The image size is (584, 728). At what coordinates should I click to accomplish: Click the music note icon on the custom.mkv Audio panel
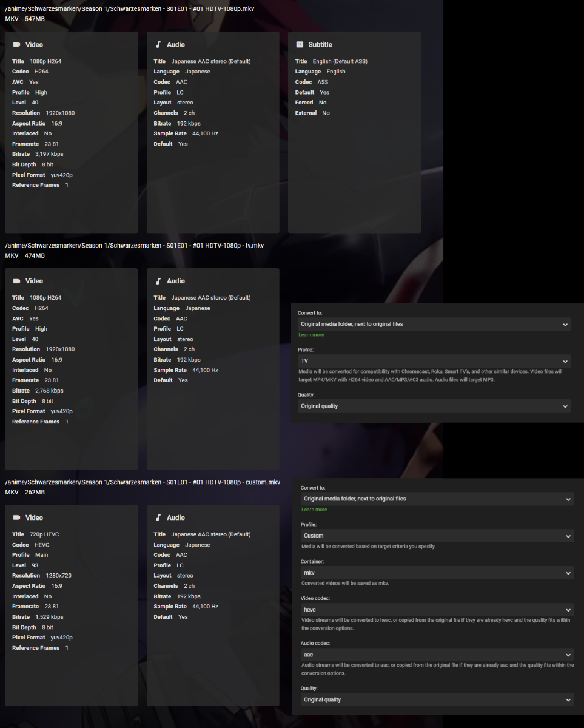tap(159, 517)
